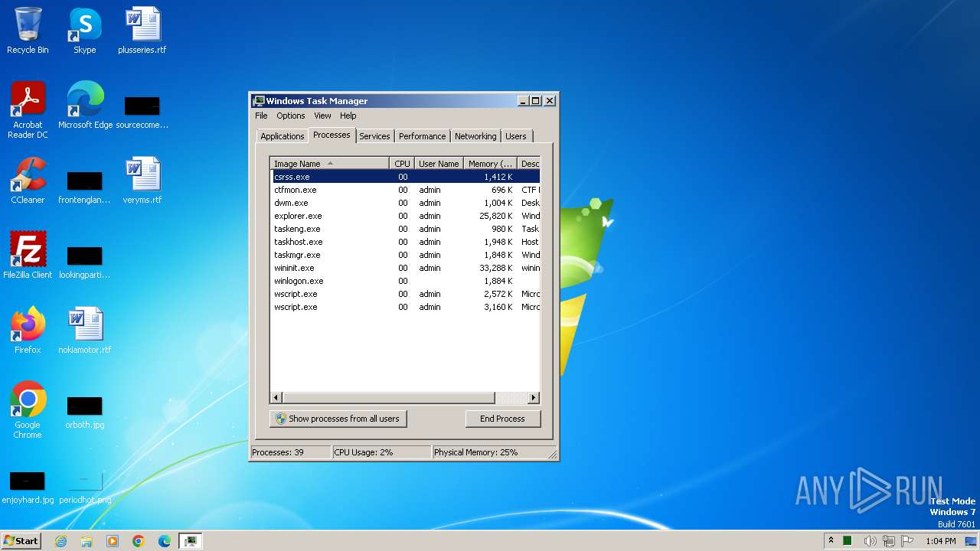The height and width of the screenshot is (551, 980).
Task: Select the lookingparti file icon on desktop
Action: pos(85,262)
